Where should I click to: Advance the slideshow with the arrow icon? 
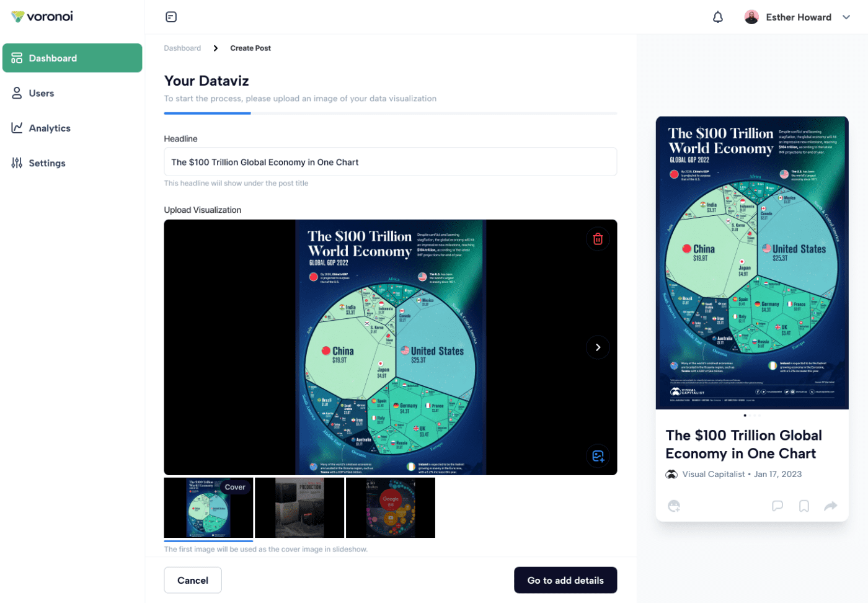coord(598,347)
